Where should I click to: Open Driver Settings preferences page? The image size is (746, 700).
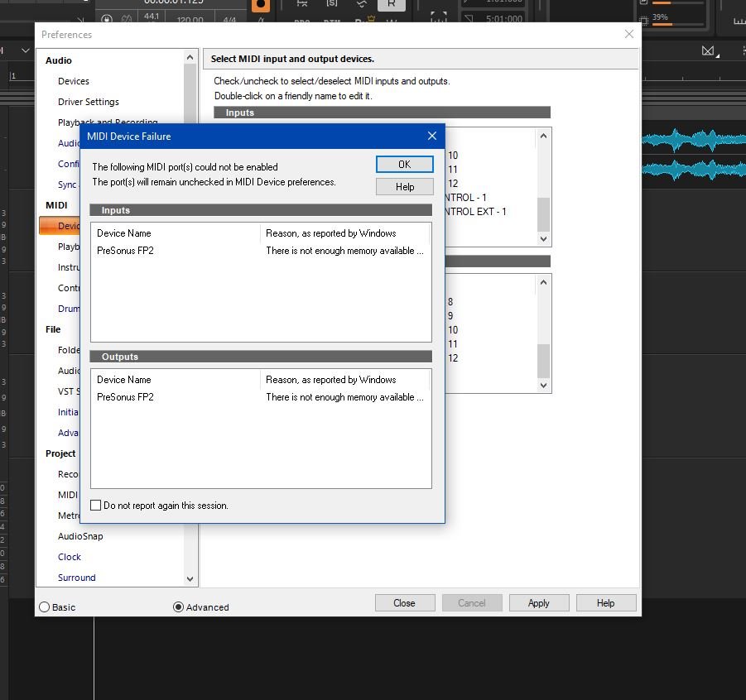89,102
